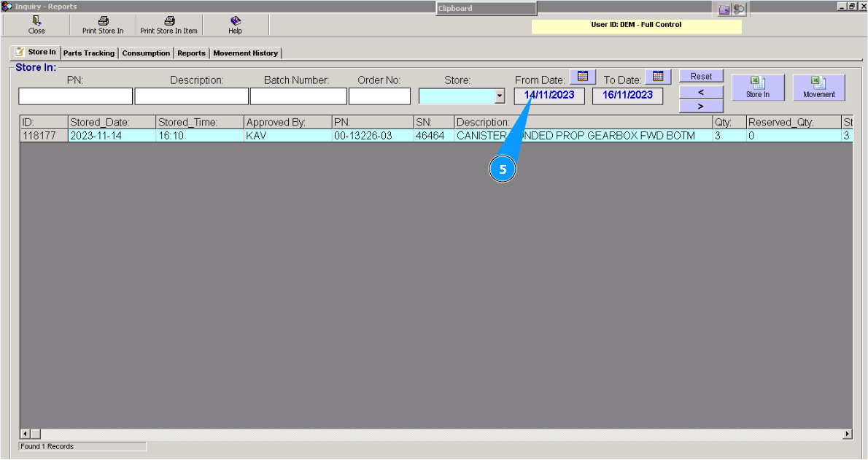Screen dimensions: 868x460
Task: Click horizontal scrollbar left arrow
Action: tap(25, 434)
